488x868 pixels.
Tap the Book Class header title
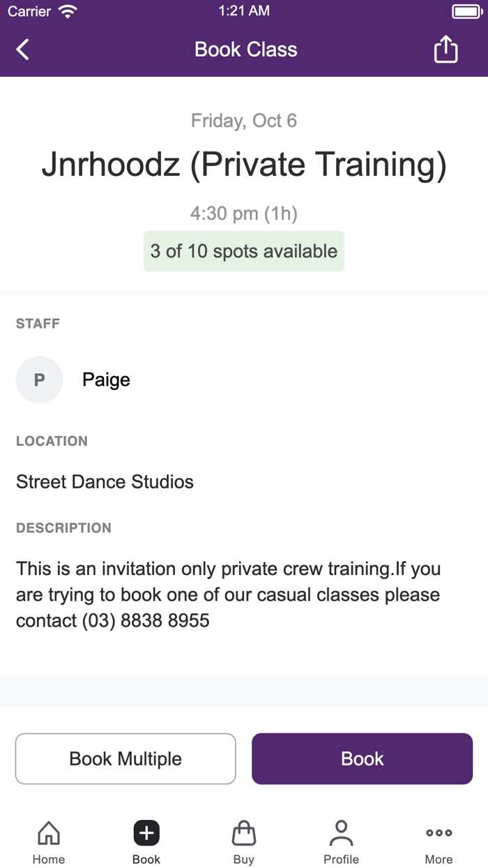click(245, 49)
